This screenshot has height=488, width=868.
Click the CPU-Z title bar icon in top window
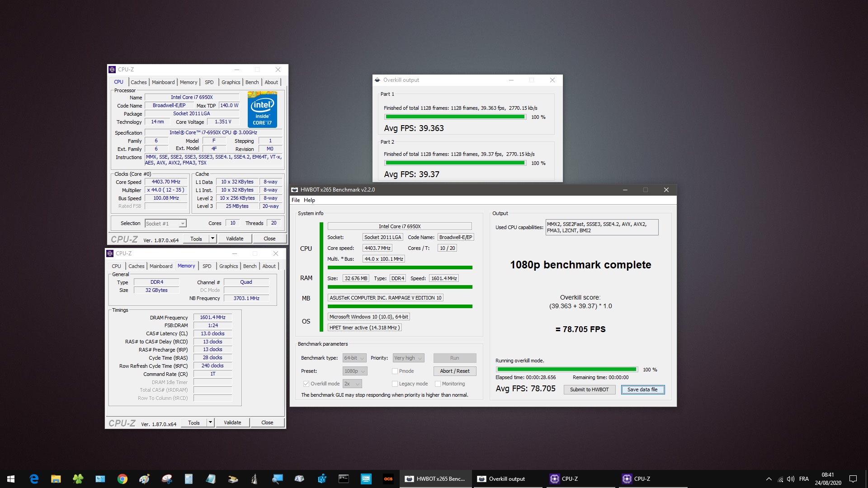click(x=112, y=70)
